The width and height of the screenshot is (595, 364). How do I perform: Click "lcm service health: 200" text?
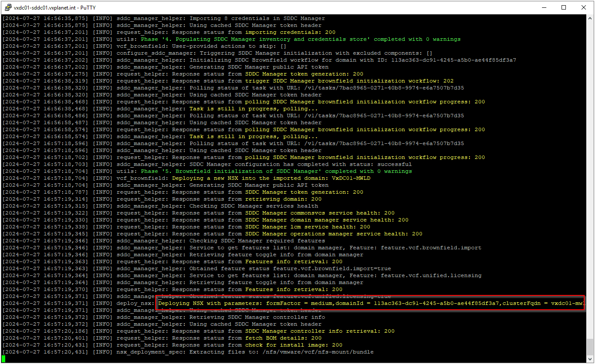(x=330, y=227)
